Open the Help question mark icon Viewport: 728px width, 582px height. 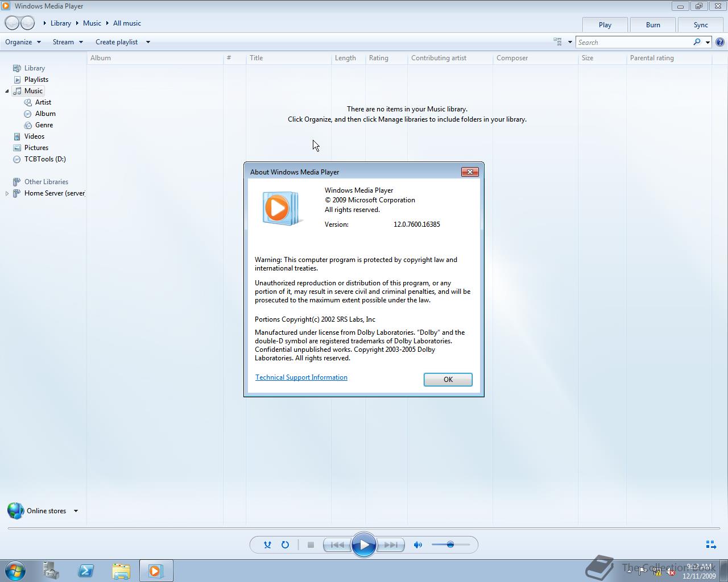720,42
